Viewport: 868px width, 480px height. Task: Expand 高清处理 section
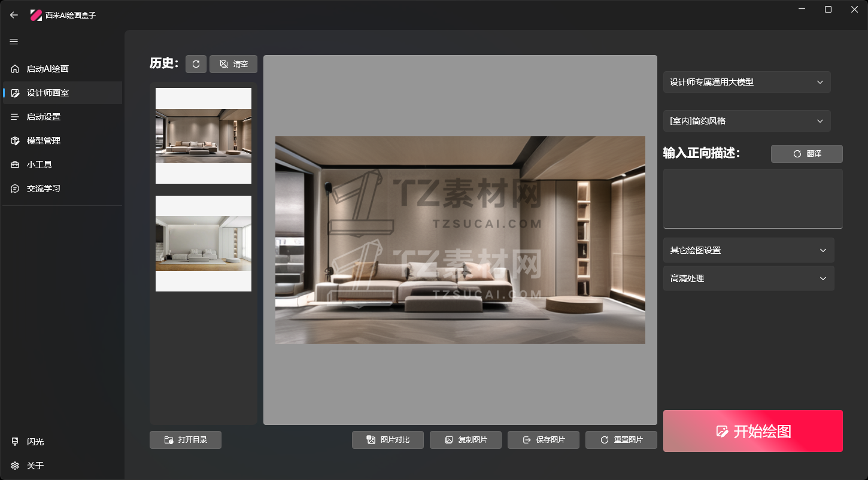click(749, 278)
